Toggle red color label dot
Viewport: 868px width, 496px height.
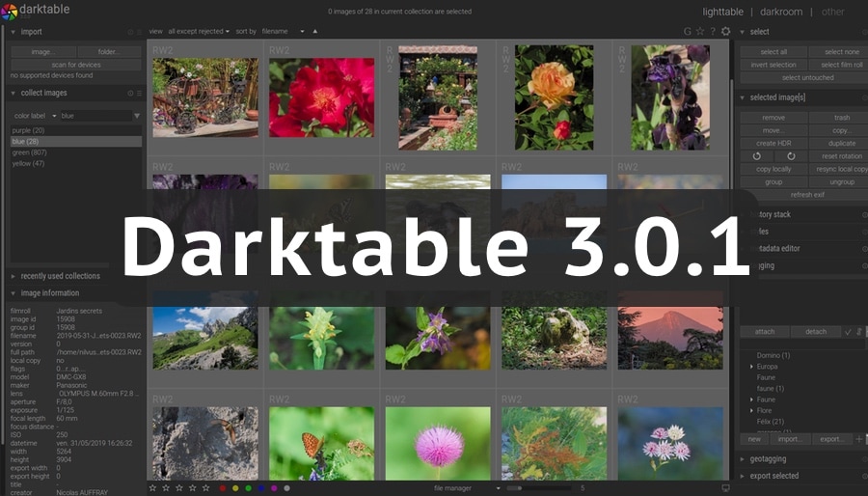coord(223,488)
